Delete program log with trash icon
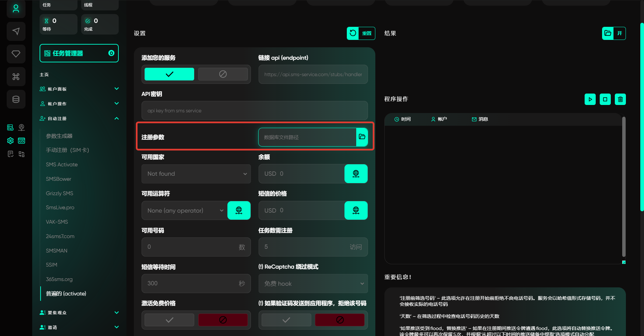Screen dimensions: 644x336 point(620,99)
